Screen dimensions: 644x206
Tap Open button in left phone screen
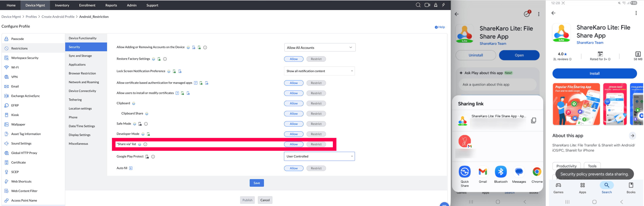[x=519, y=55]
